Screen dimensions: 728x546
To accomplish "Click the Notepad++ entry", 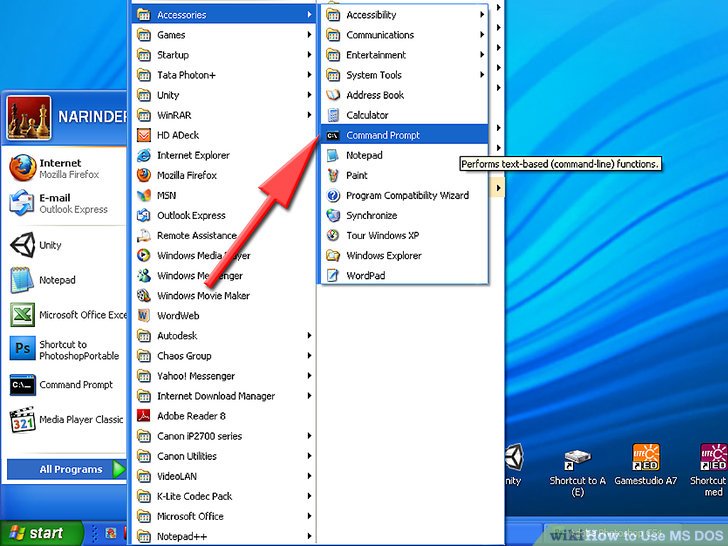I will [x=224, y=536].
